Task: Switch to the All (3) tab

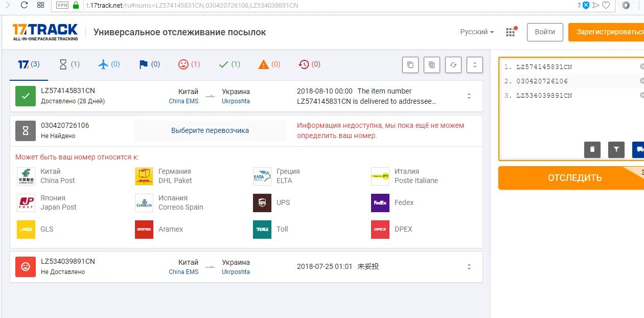Action: (29, 64)
